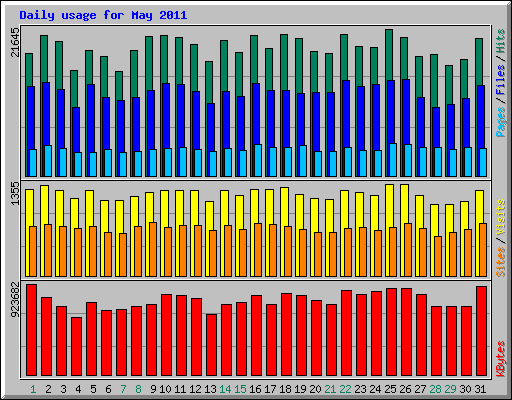This screenshot has height=400, width=512.
Task: Click day label 30 on the x-axis
Action: [x=465, y=389]
